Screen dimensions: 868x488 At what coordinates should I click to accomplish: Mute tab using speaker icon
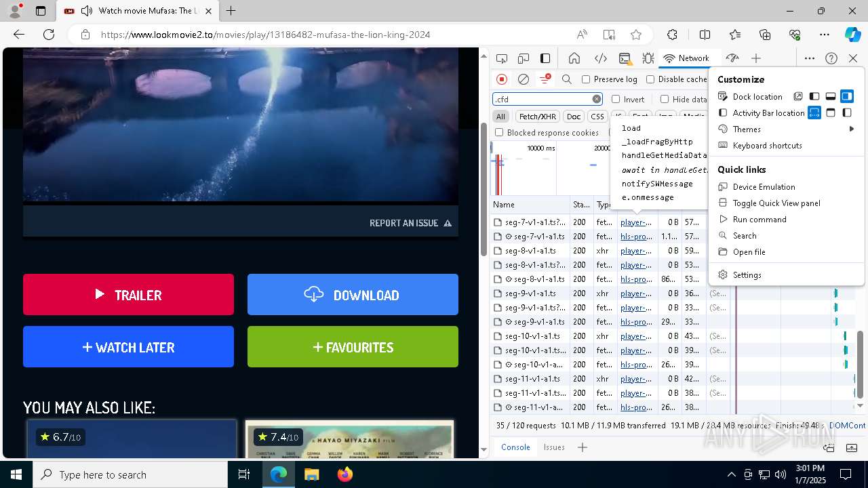tap(86, 11)
